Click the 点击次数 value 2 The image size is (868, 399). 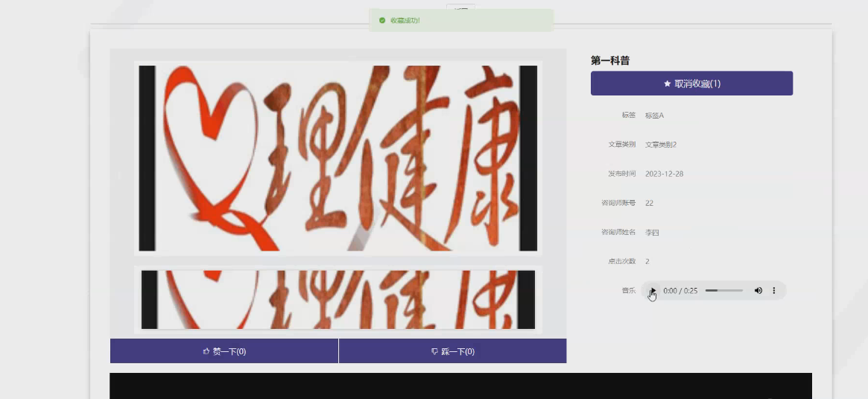(x=647, y=261)
